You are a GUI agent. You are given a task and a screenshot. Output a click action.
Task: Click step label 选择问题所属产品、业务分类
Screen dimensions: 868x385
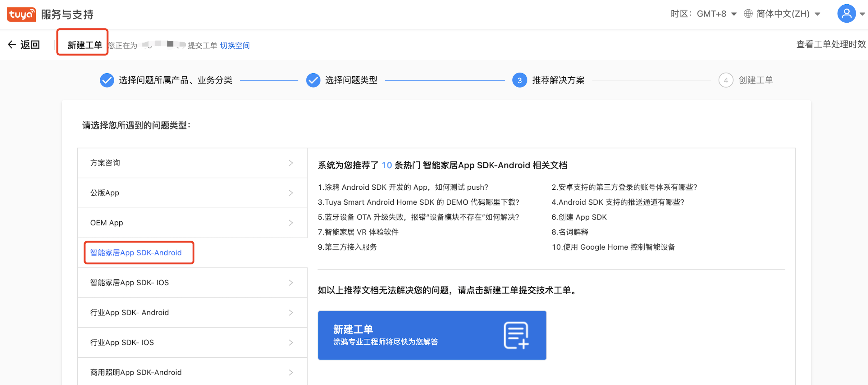[x=175, y=80]
